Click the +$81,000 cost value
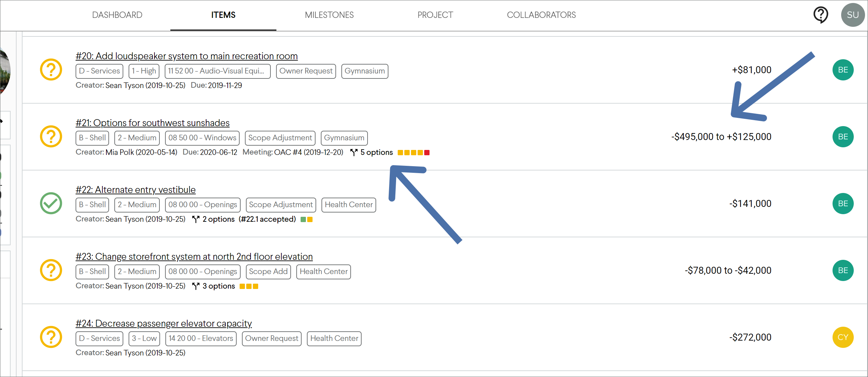This screenshot has height=377, width=868. point(751,70)
